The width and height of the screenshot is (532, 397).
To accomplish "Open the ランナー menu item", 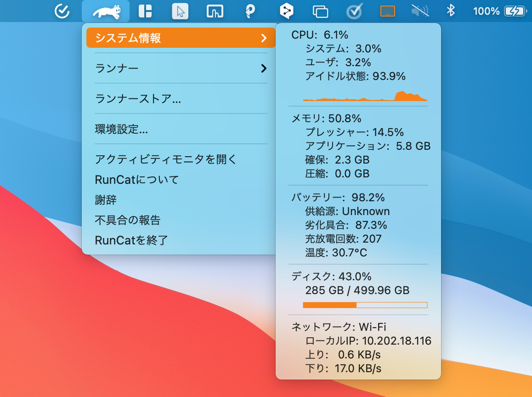I will tap(181, 68).
